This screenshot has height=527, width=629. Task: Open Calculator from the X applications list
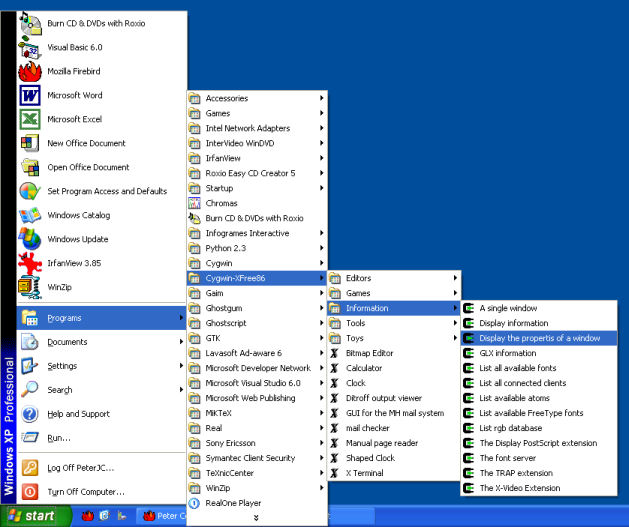coord(364,368)
